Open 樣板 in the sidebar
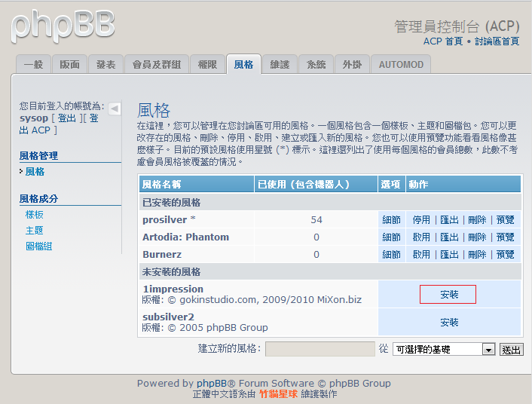 [35, 215]
